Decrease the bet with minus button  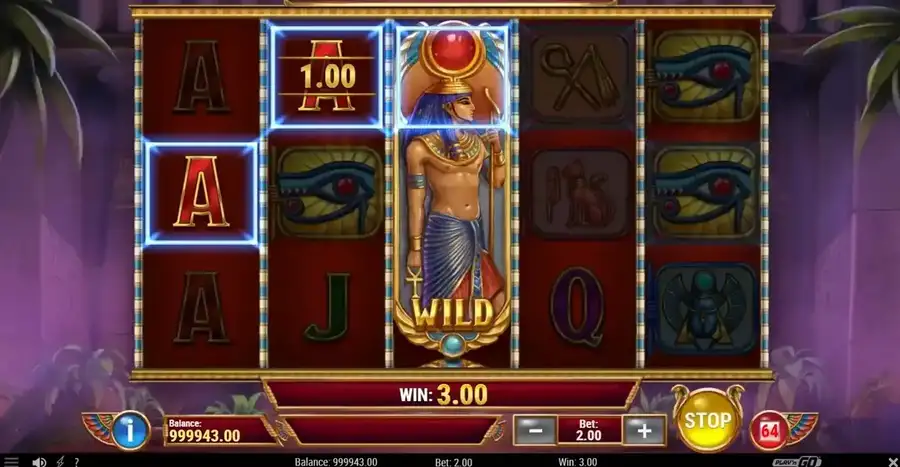pyautogui.click(x=535, y=430)
